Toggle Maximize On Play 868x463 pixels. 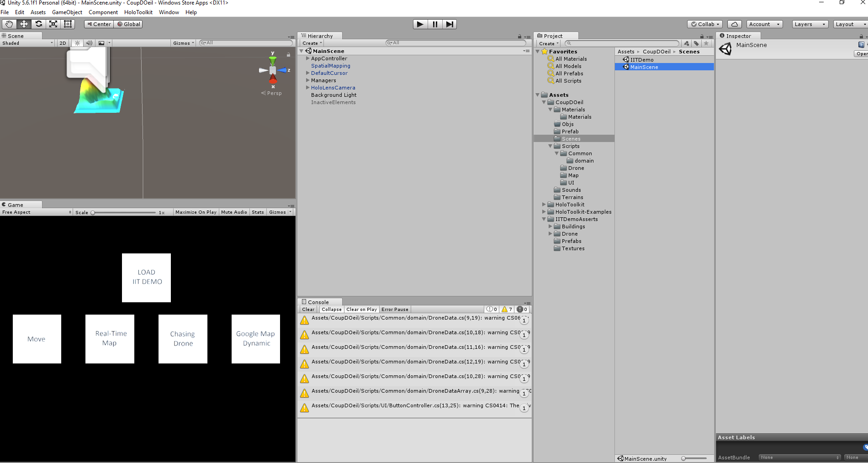click(196, 212)
